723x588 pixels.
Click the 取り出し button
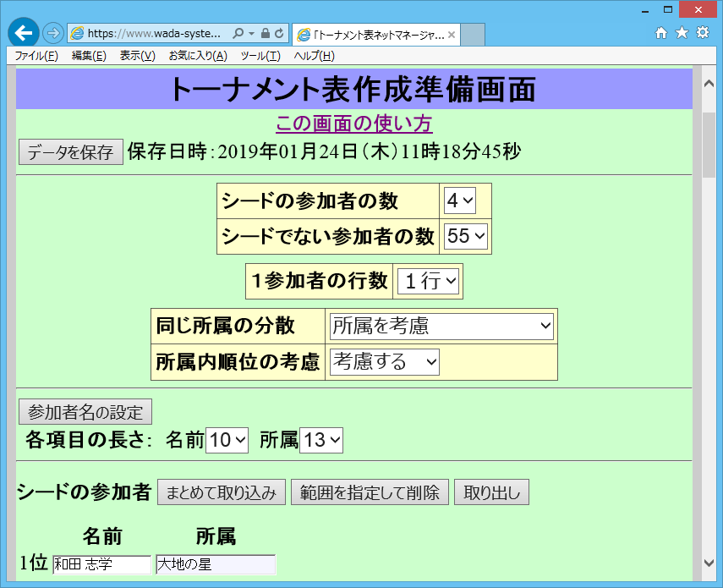pos(491,492)
